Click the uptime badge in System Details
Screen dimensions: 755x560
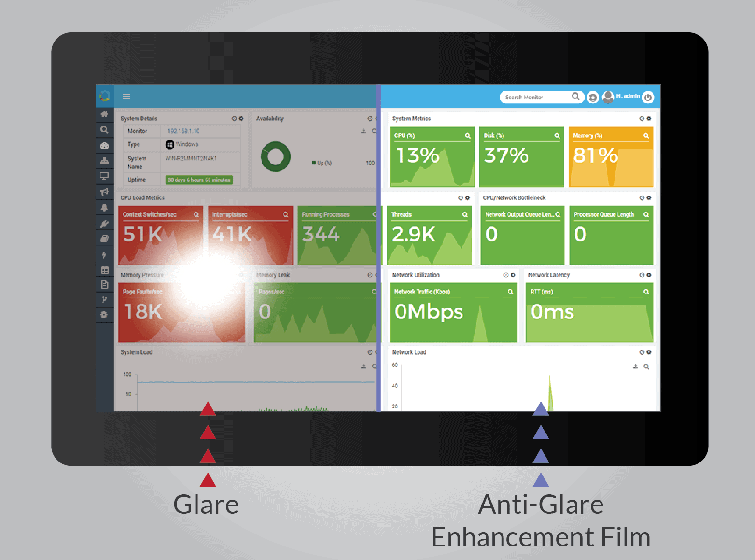tap(199, 180)
